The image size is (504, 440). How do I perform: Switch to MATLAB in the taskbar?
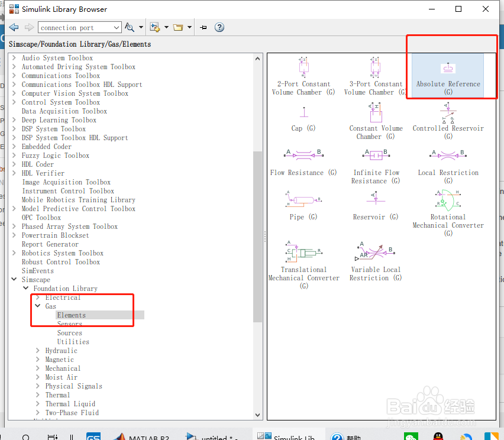coord(142,436)
